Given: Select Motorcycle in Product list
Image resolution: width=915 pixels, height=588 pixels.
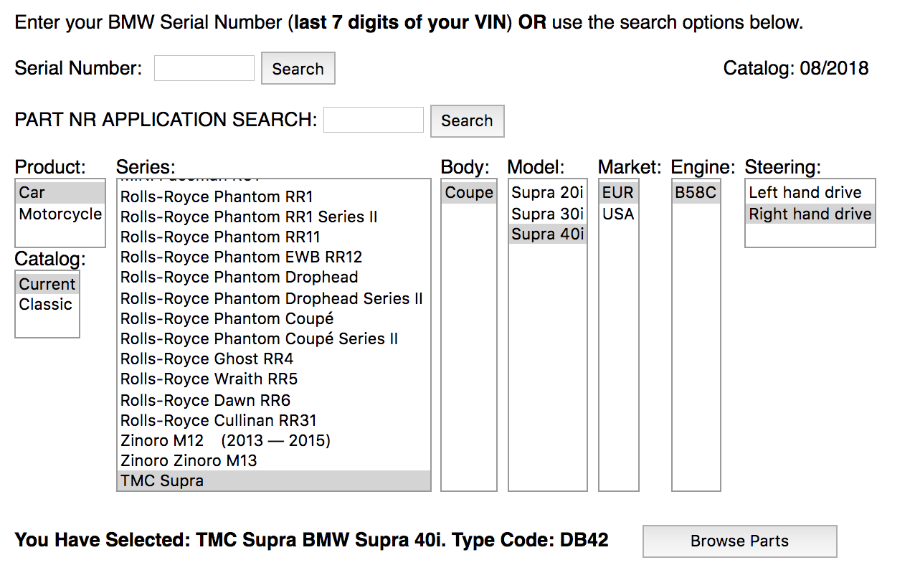Looking at the screenshot, I should click(x=60, y=214).
